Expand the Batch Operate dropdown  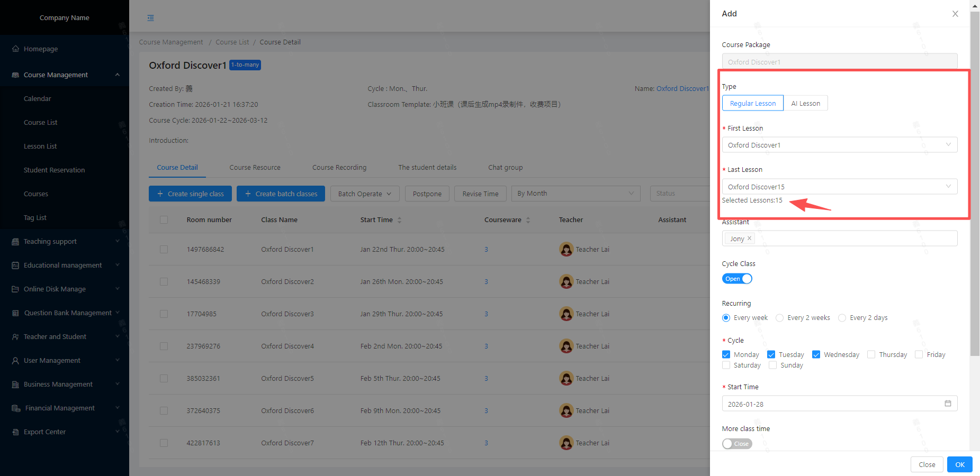coord(364,194)
